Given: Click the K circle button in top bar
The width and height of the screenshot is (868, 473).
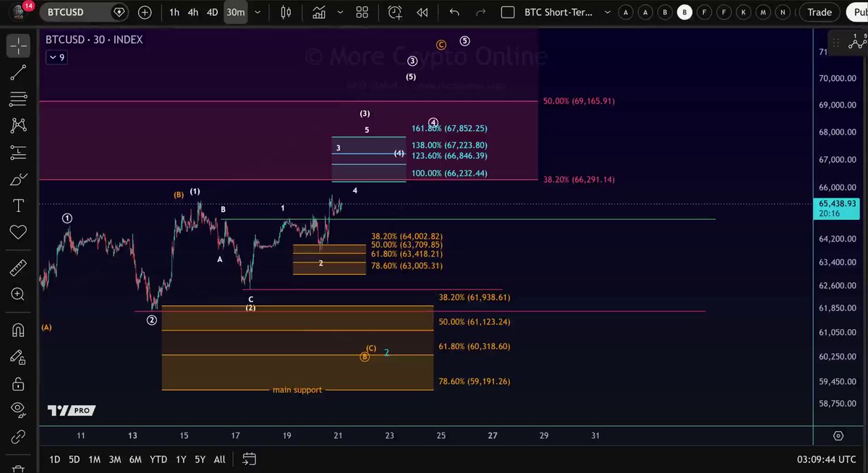Looking at the screenshot, I should 743,12.
